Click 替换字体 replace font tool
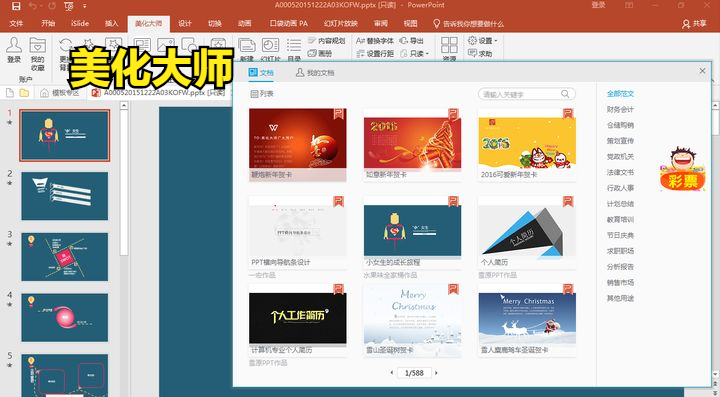Screen dimensions: 720x397 [375, 41]
